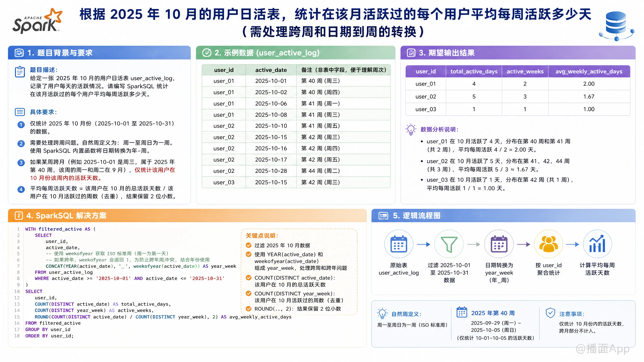Click the numbered bullet 1 circle icon
The width and height of the screenshot is (644, 362).
point(21,125)
